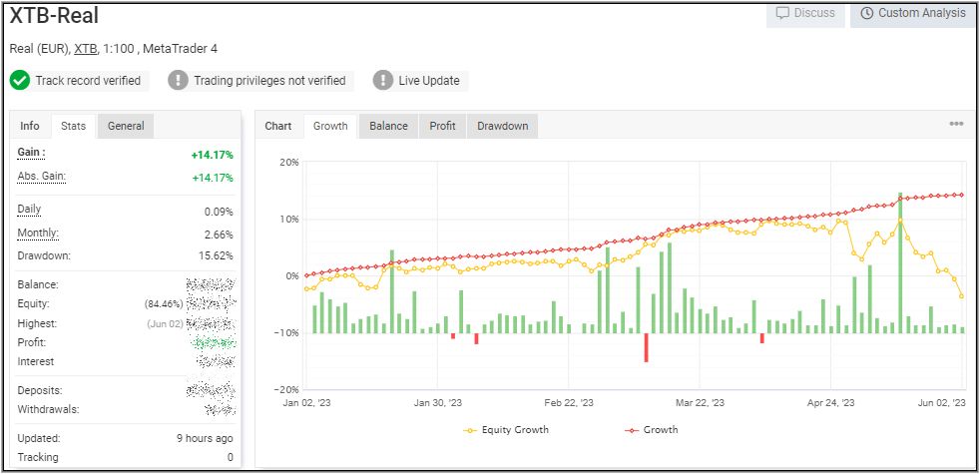Image resolution: width=980 pixels, height=474 pixels.
Task: Toggle the Equity Growth legend series
Action: pyautogui.click(x=507, y=430)
